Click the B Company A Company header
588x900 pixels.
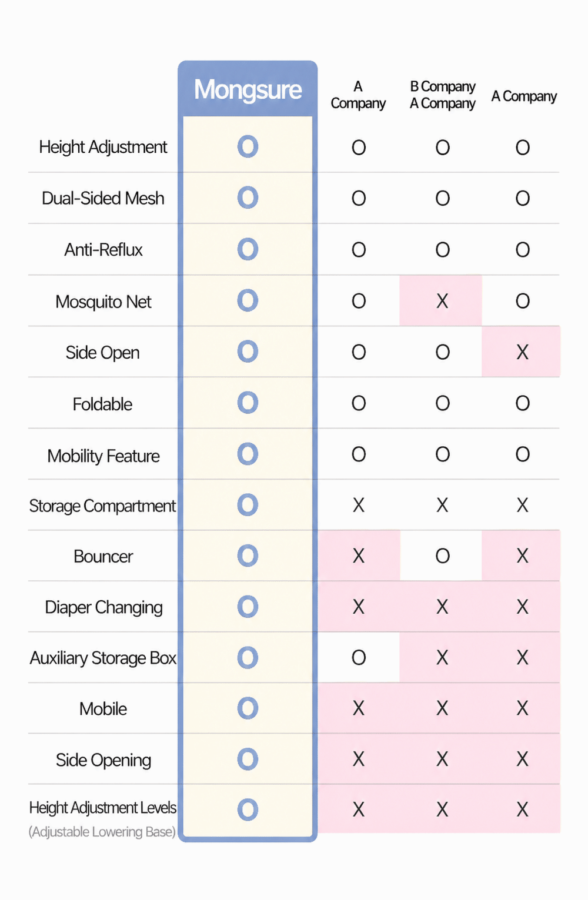click(442, 95)
